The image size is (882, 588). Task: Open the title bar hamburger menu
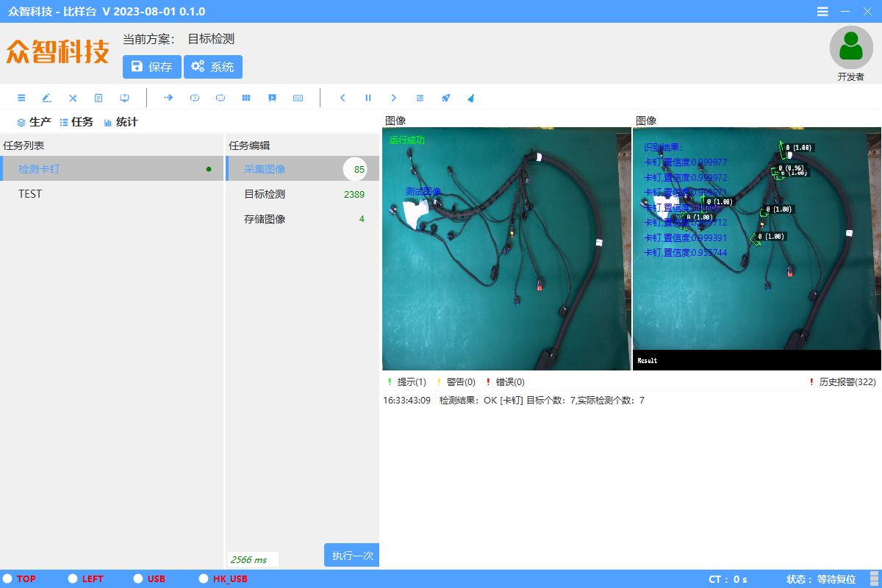tap(822, 12)
